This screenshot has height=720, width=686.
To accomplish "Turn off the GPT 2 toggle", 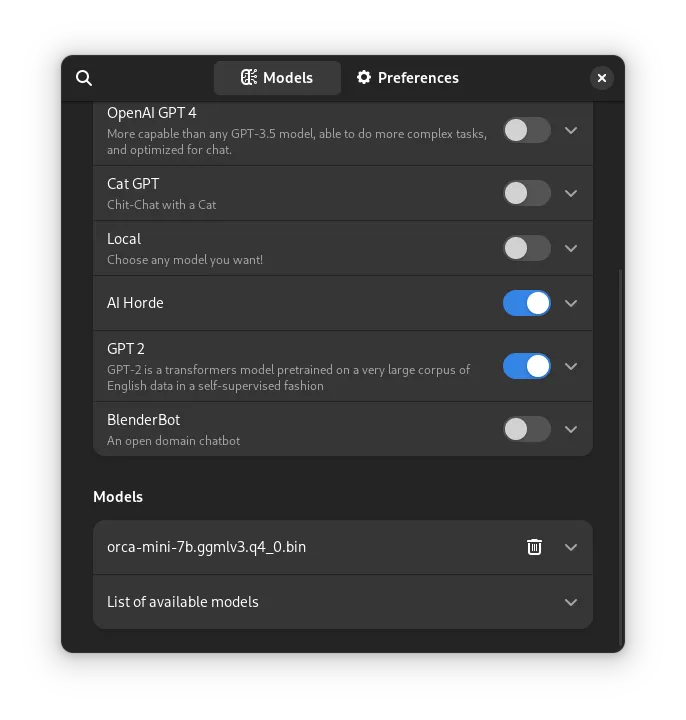I will [527, 366].
